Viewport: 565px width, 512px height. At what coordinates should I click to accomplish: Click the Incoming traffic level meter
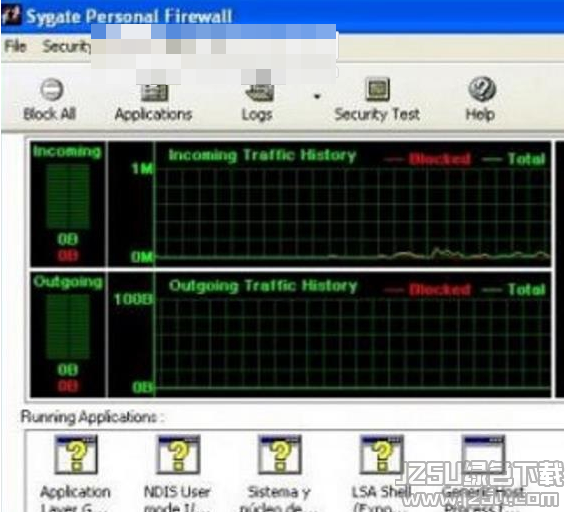click(x=68, y=197)
